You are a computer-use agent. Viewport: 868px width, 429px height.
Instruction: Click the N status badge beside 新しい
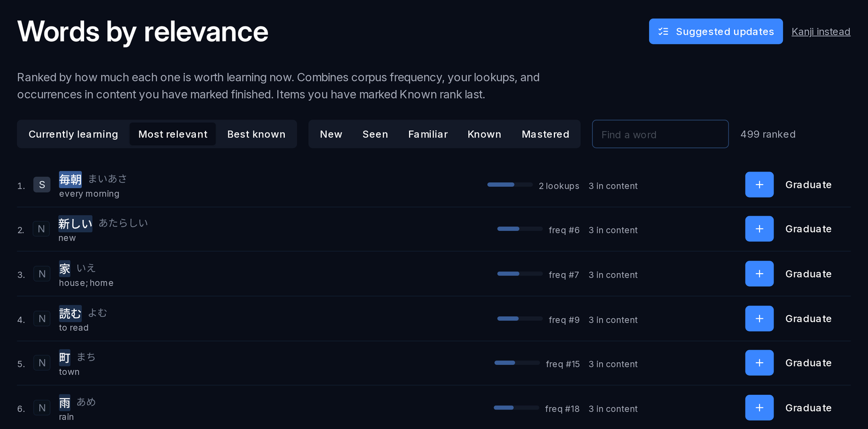[x=41, y=229]
